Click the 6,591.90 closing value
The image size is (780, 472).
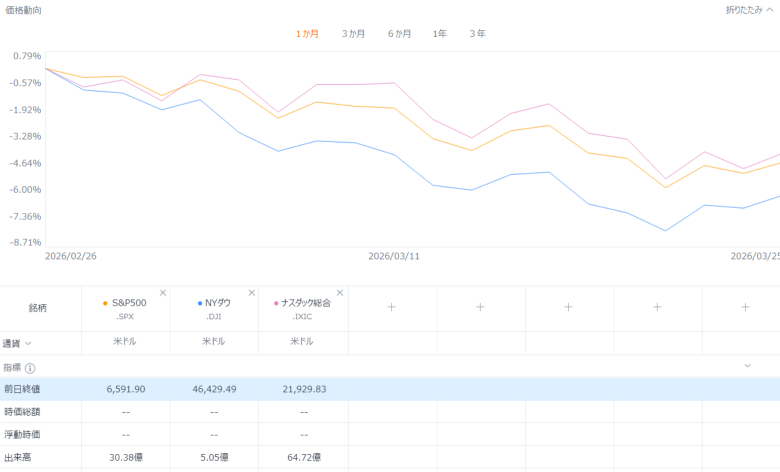pyautogui.click(x=126, y=389)
